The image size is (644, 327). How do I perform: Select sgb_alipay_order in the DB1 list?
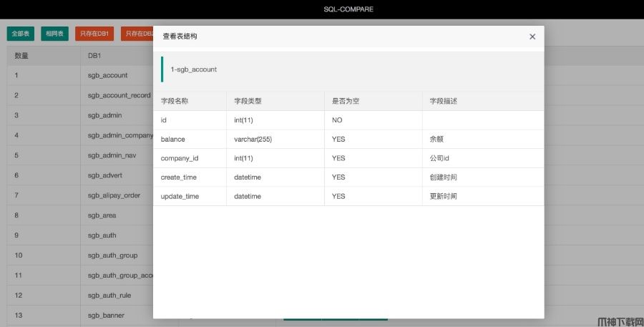tap(114, 195)
